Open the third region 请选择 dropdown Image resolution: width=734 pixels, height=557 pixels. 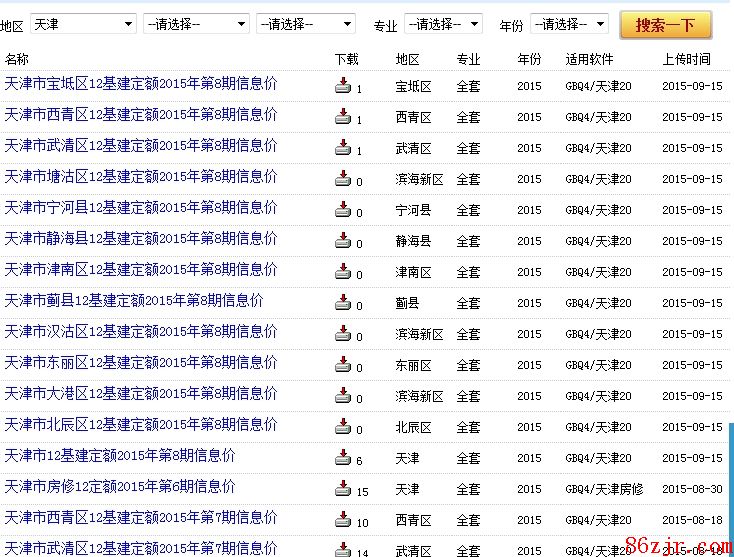click(306, 23)
